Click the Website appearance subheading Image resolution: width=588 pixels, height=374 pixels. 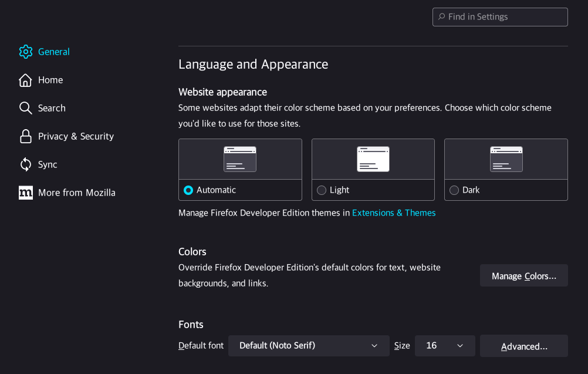[223, 92]
